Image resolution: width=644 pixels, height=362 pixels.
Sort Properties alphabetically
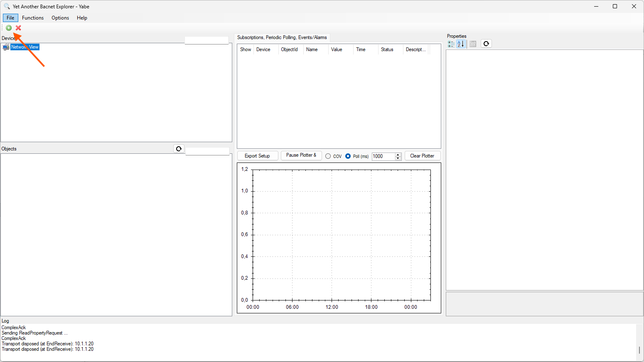tap(460, 44)
